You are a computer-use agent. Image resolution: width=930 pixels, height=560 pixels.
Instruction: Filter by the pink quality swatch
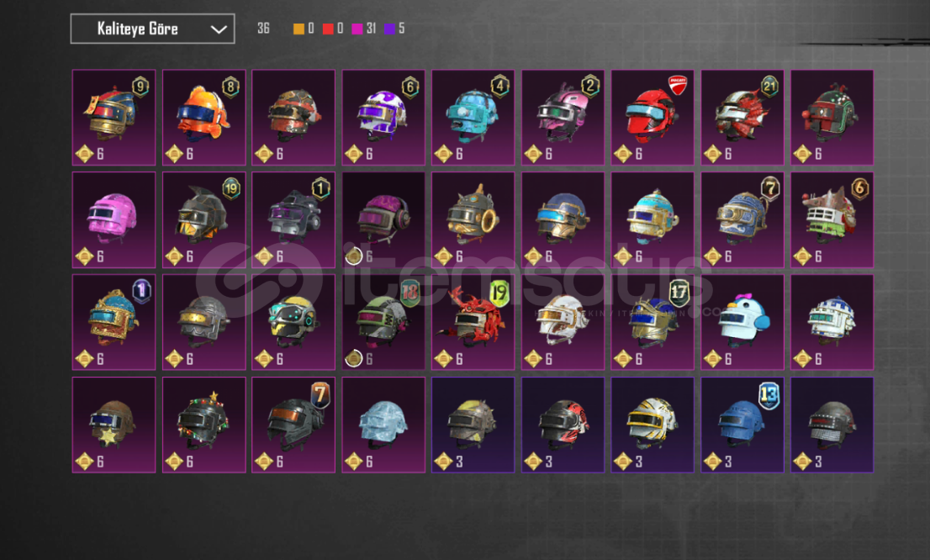[x=357, y=29]
